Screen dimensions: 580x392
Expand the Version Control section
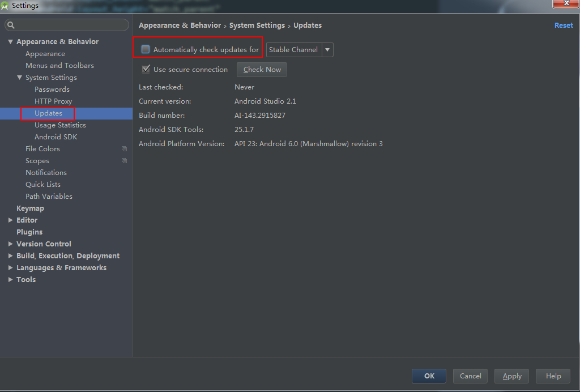tap(10, 244)
